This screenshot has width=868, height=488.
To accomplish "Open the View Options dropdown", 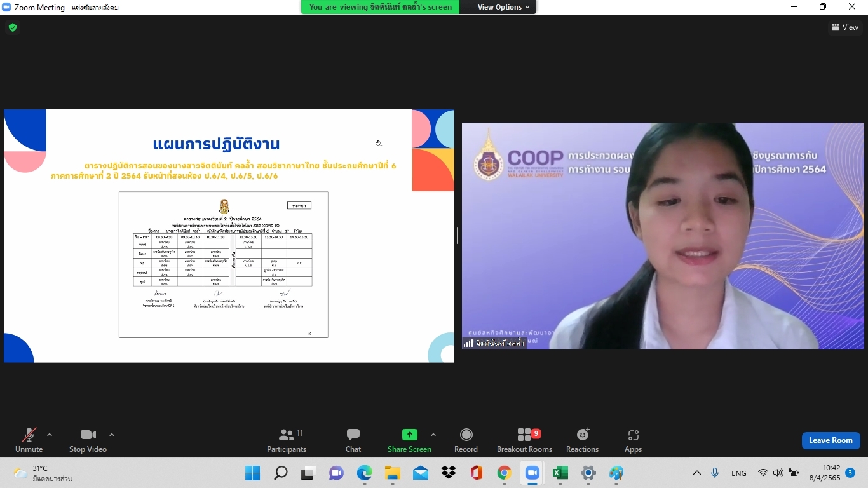I will [503, 7].
